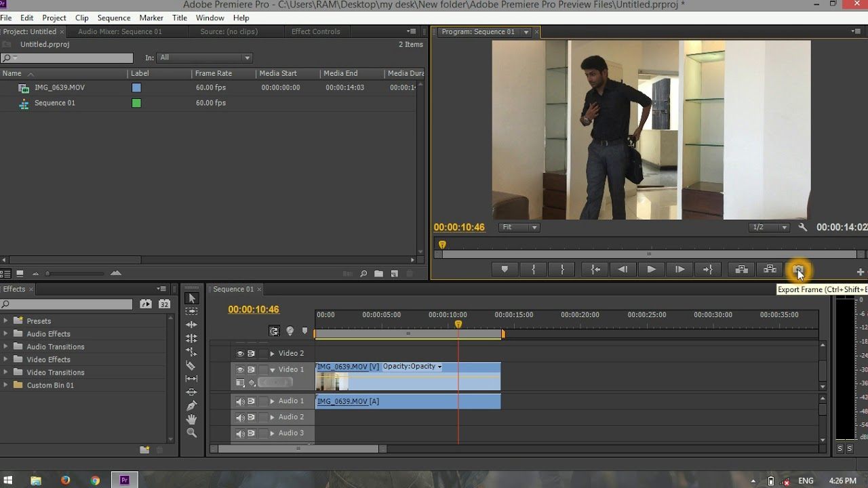The width and height of the screenshot is (868, 488).
Task: Click the Lift icon in the transport controls
Action: click(740, 269)
